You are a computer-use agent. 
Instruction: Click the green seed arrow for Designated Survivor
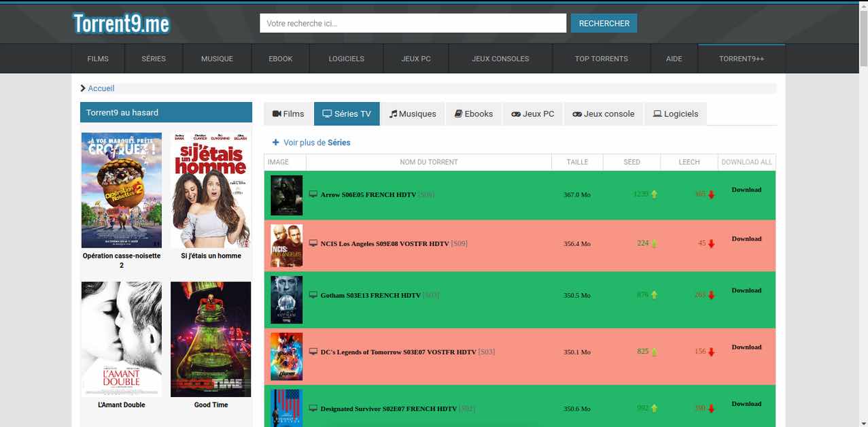655,409
